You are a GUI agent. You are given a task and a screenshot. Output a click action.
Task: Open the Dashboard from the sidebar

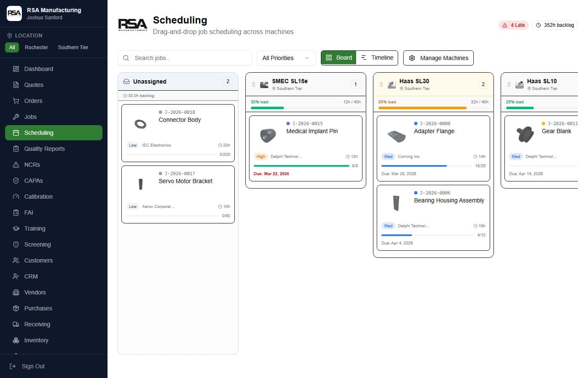(39, 69)
